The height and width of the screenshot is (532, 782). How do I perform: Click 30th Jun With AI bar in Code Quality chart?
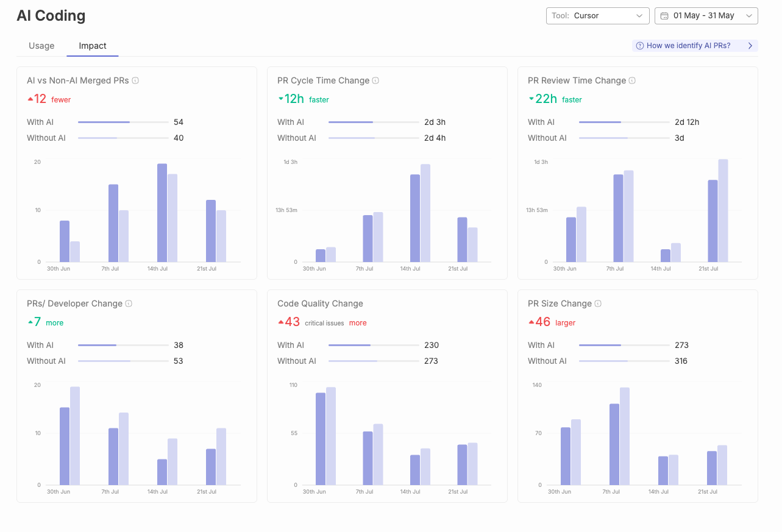point(321,439)
